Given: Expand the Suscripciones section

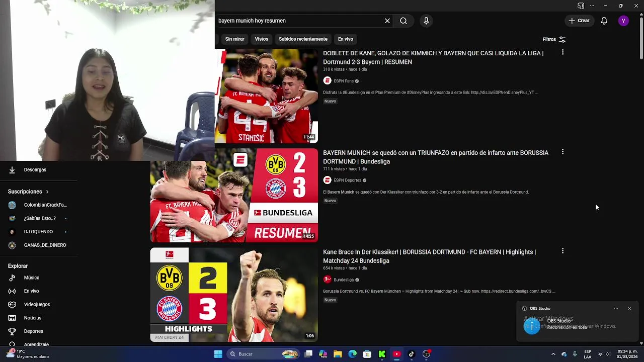Looking at the screenshot, I should tap(29, 192).
